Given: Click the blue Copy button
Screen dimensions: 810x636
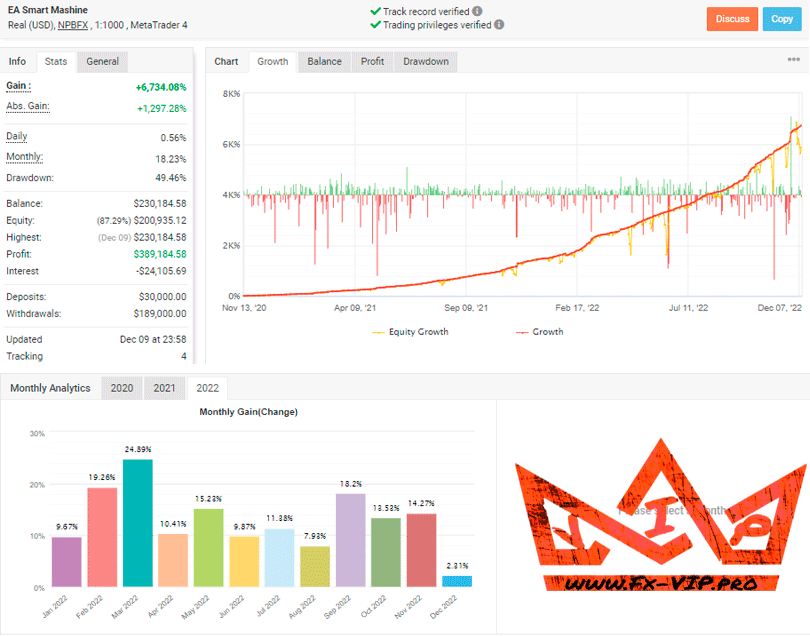Looking at the screenshot, I should click(x=782, y=18).
